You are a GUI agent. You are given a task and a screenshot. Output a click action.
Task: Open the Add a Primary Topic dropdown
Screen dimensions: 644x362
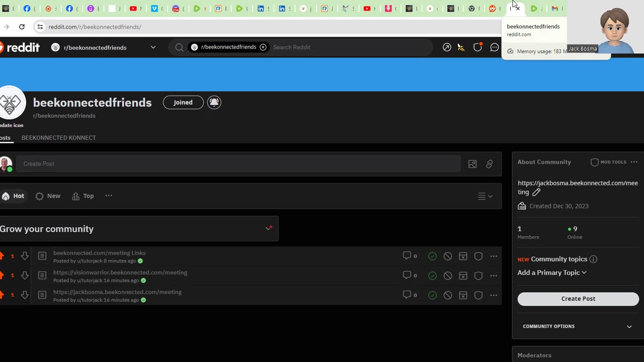[552, 273]
